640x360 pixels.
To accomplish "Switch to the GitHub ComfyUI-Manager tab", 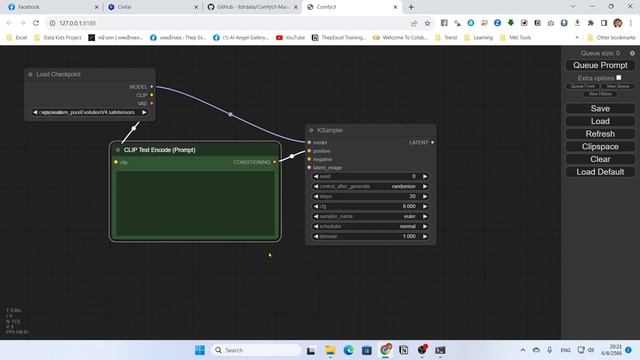I will (x=252, y=7).
